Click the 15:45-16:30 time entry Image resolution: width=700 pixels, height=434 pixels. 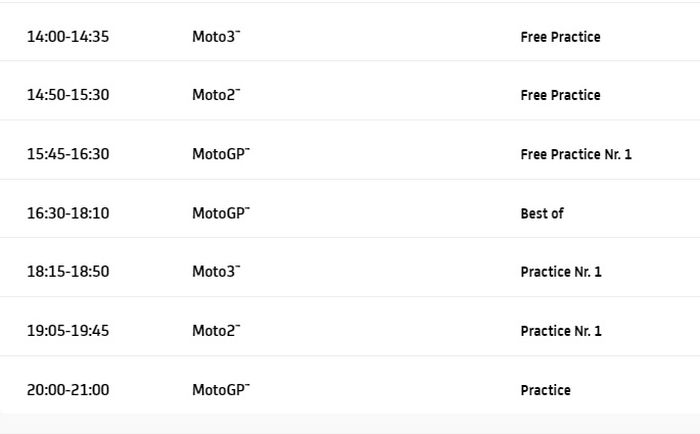[x=68, y=154]
